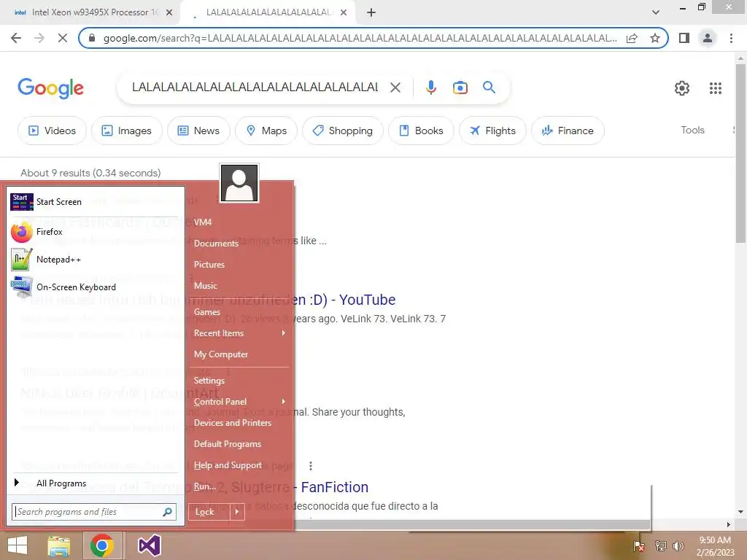Screen dimensions: 747x560
Task: Click the Google logo
Action: coord(50,88)
